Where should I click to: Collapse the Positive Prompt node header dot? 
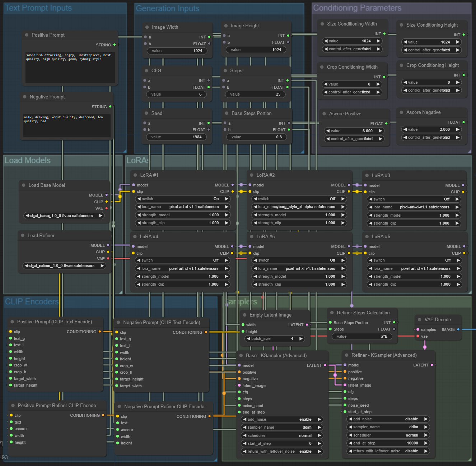click(x=27, y=35)
